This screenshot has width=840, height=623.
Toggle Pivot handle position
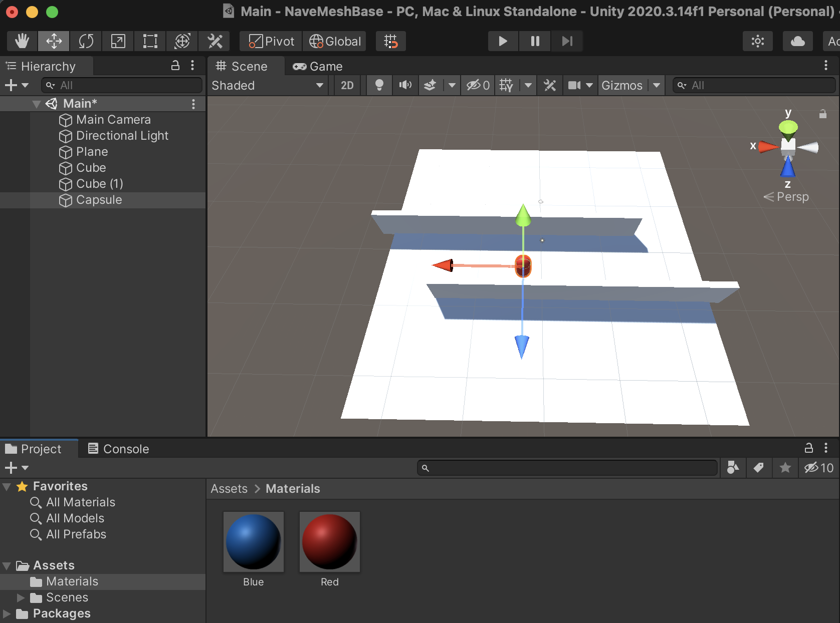pos(271,41)
